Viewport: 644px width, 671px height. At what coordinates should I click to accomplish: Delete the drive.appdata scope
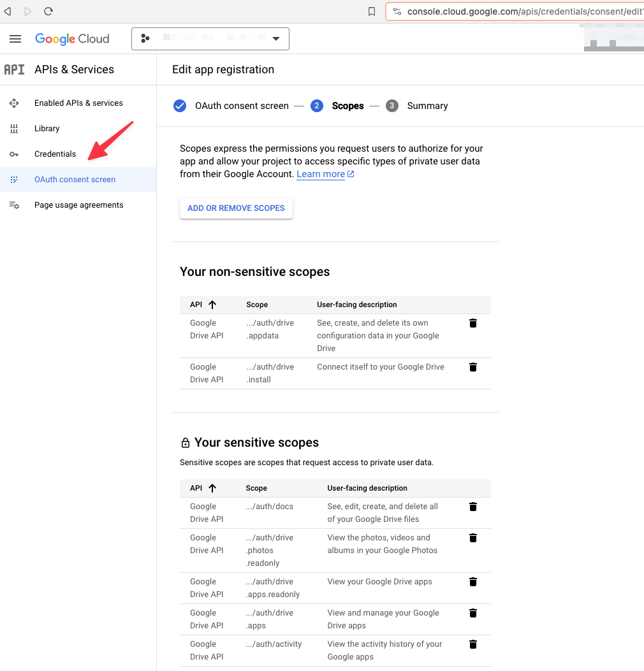pos(472,323)
